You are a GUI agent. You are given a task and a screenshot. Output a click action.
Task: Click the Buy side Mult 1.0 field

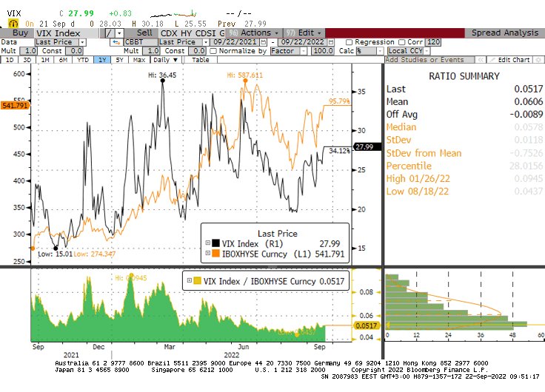click(28, 51)
